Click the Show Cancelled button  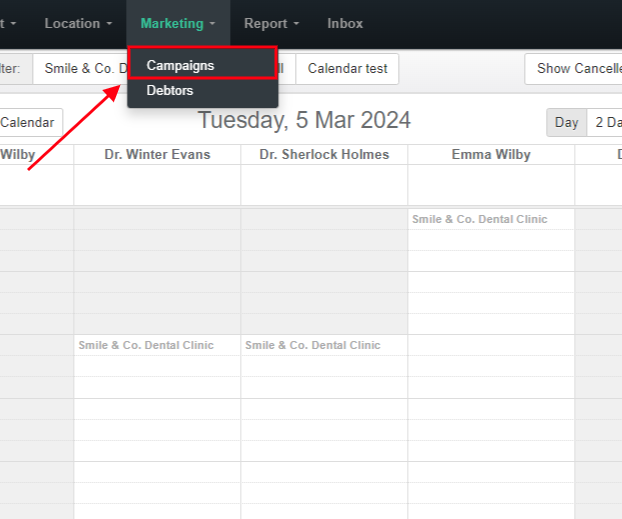574,69
